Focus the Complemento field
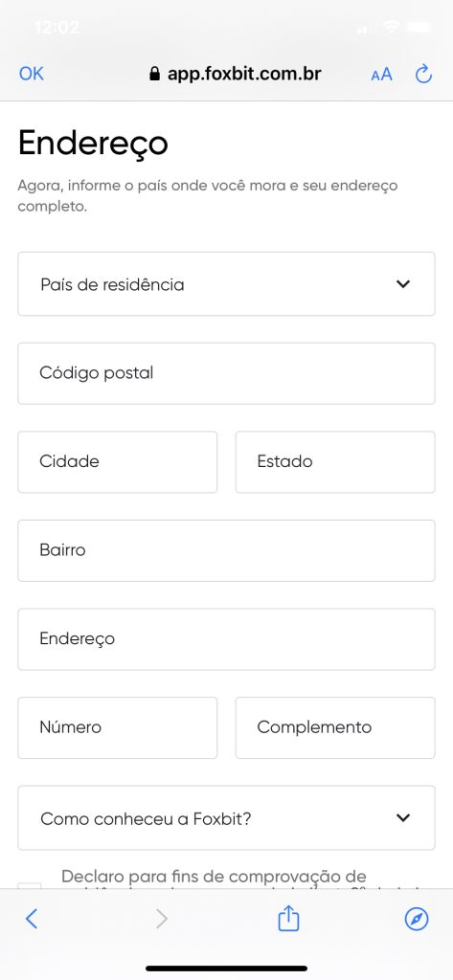Image resolution: width=453 pixels, height=980 pixels. pyautogui.click(x=335, y=728)
